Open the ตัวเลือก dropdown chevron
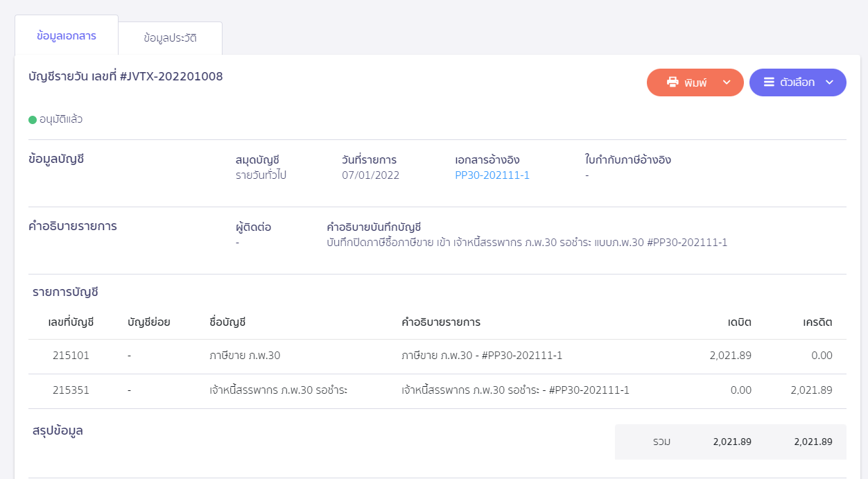 click(829, 82)
